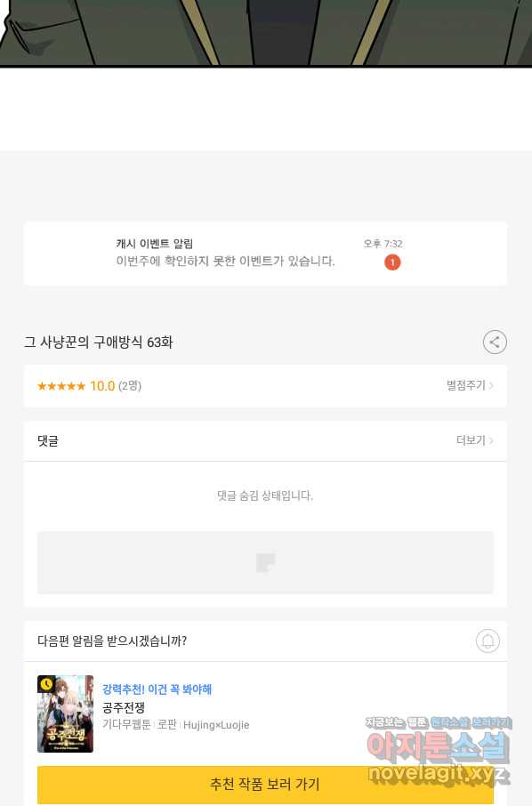Tap chevron arrow next to 더보기
This screenshot has height=806, width=532.
click(x=491, y=440)
